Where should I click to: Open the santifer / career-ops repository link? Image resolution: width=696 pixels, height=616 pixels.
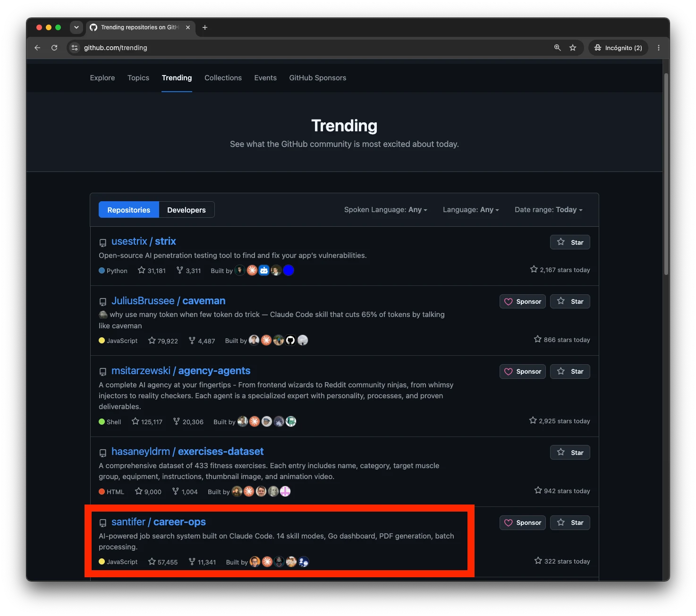tap(159, 522)
